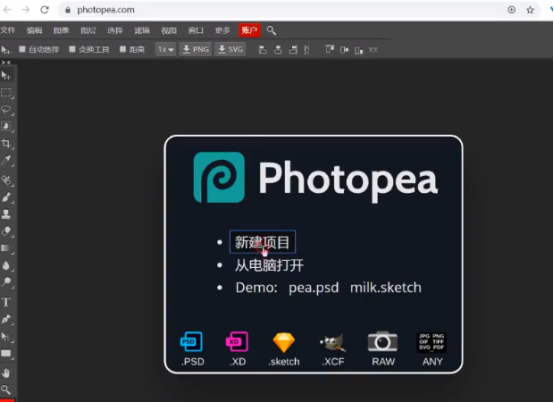Select the Zoom tool in toolbox
The height and width of the screenshot is (403, 554).
point(6,390)
